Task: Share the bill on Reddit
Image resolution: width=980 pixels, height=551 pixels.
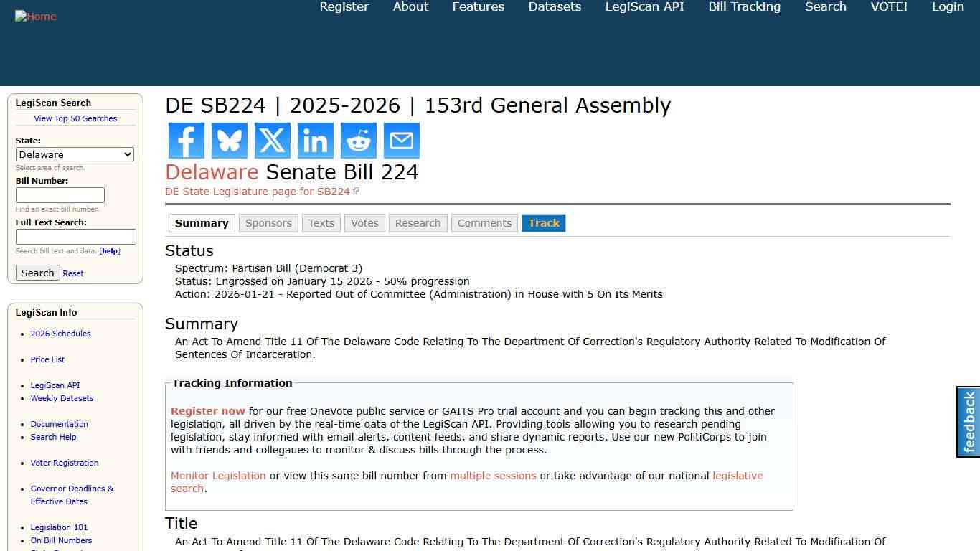Action: (358, 141)
